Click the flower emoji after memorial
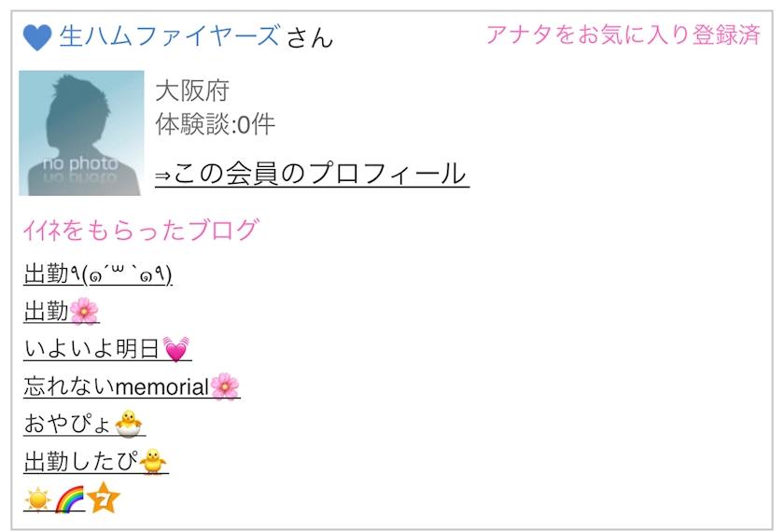The width and height of the screenshot is (784, 532). tap(225, 386)
